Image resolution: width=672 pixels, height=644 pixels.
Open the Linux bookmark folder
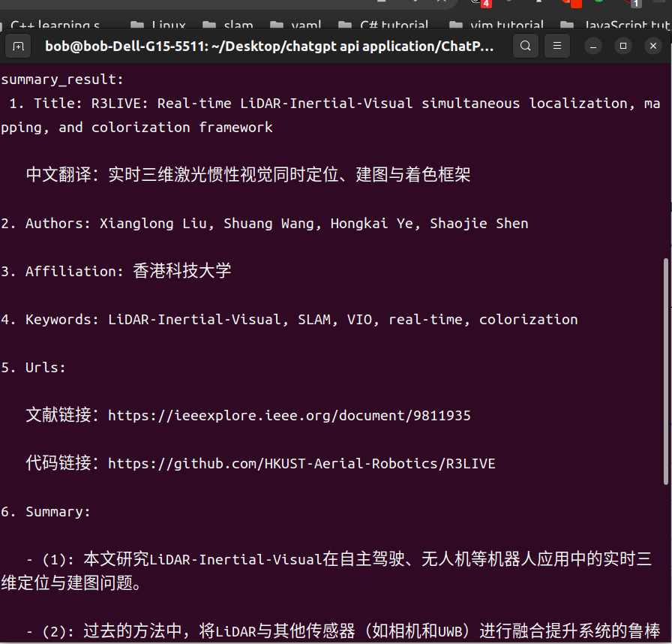158,25
